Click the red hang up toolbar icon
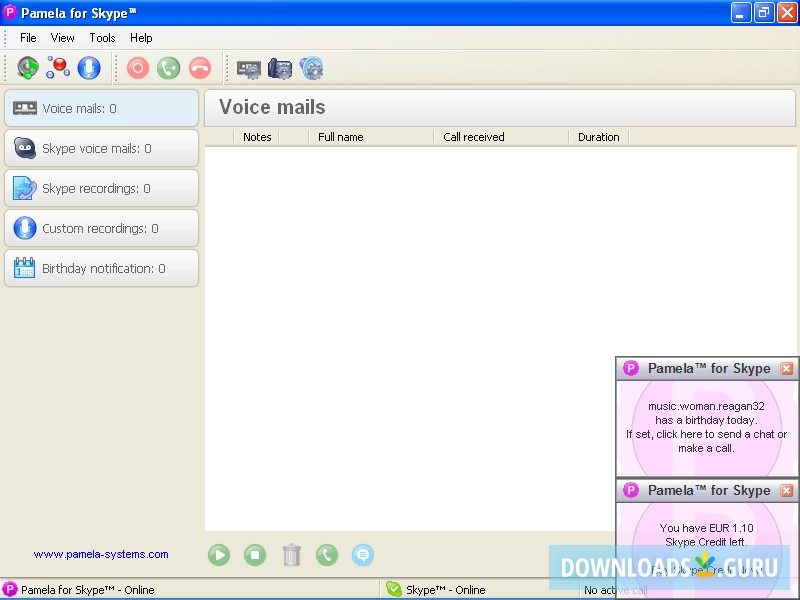Image resolution: width=800 pixels, height=600 pixels. [x=199, y=68]
